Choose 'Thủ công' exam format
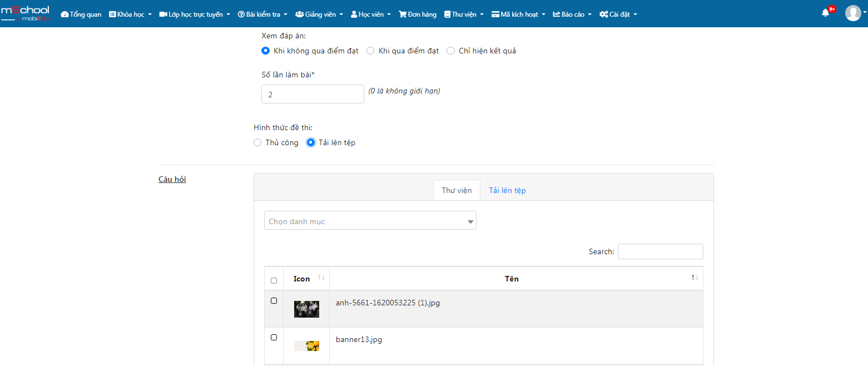868x366 pixels. point(257,142)
